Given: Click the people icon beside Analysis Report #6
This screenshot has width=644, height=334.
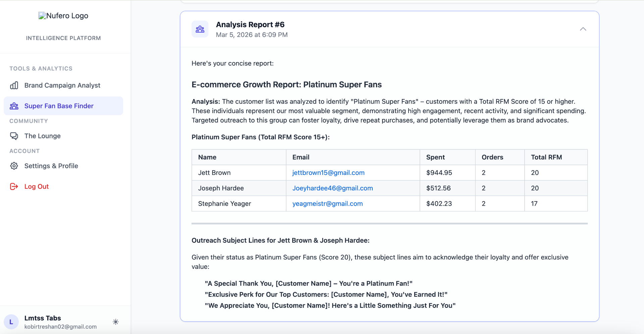Looking at the screenshot, I should (200, 29).
